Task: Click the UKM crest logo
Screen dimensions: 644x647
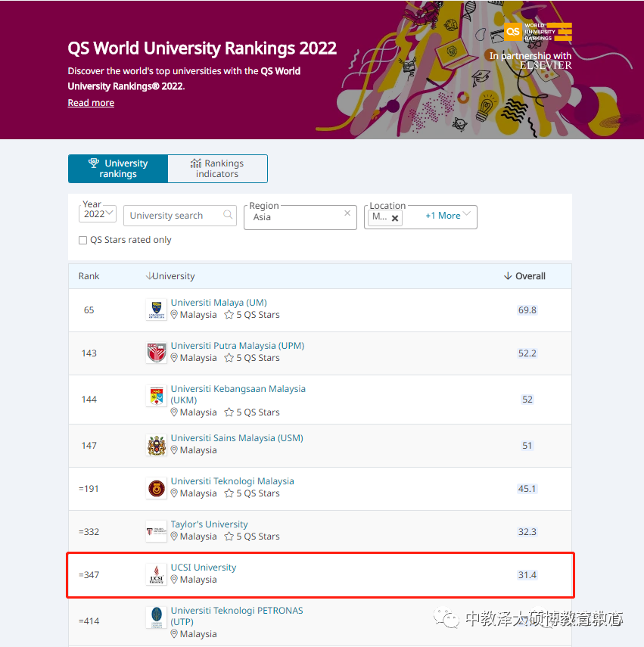Action: pyautogui.click(x=157, y=396)
